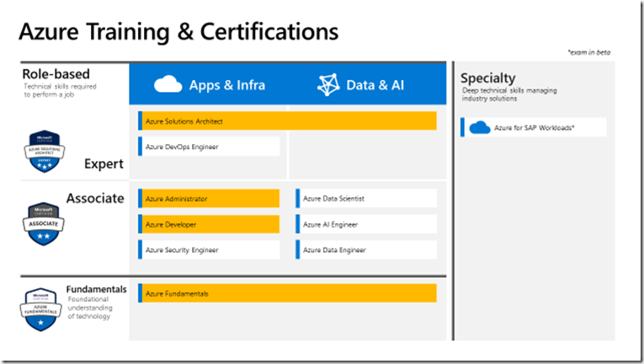Open the Azure DevOps Engineer certification
Viewport: 644px width, 364px height.
pyautogui.click(x=209, y=147)
